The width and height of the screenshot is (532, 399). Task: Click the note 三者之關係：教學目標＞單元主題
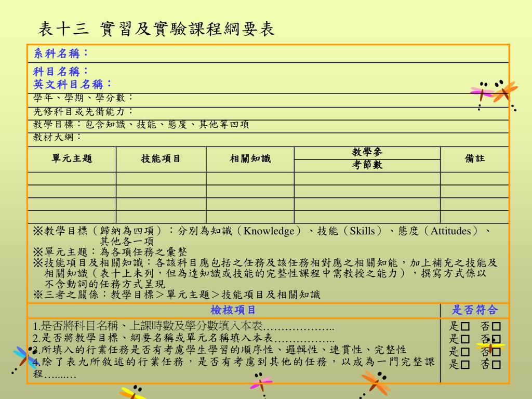(177, 295)
